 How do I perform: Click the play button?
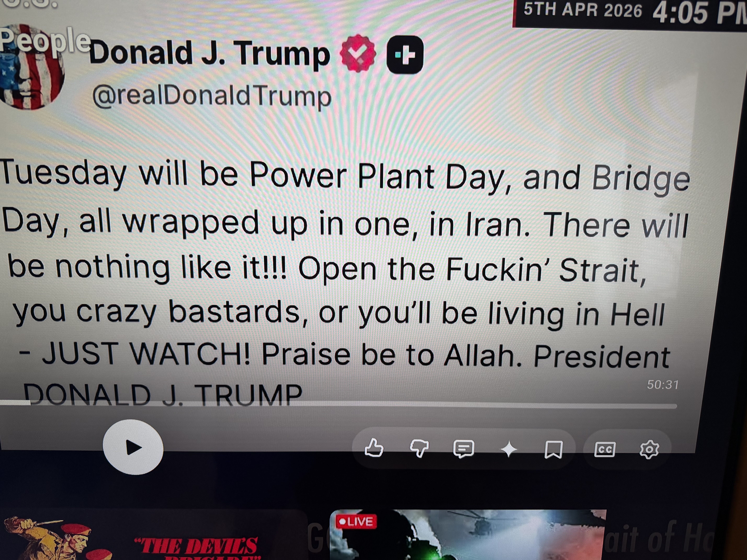[x=133, y=447]
